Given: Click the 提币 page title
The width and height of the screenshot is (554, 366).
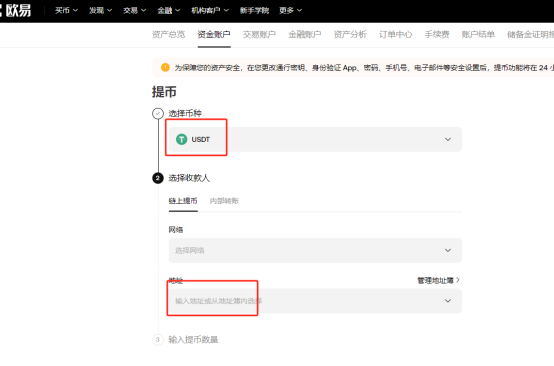Looking at the screenshot, I should coord(164,92).
